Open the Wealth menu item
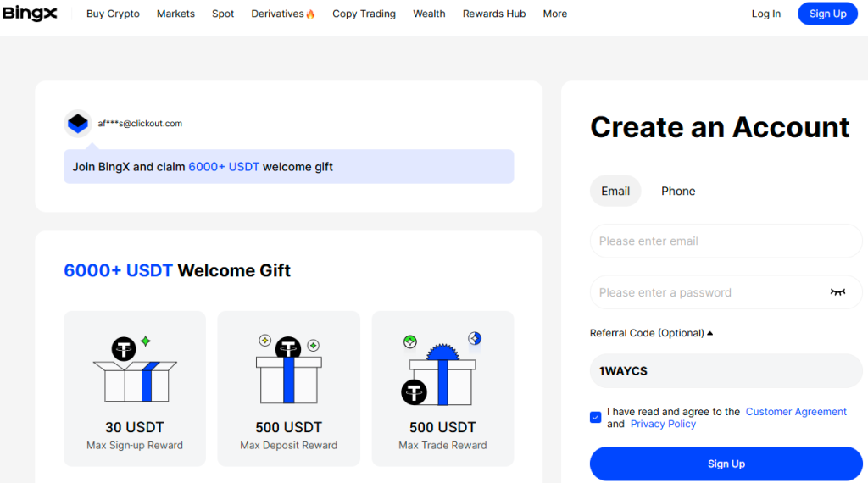Screen dimensions: 868x483 [429, 14]
